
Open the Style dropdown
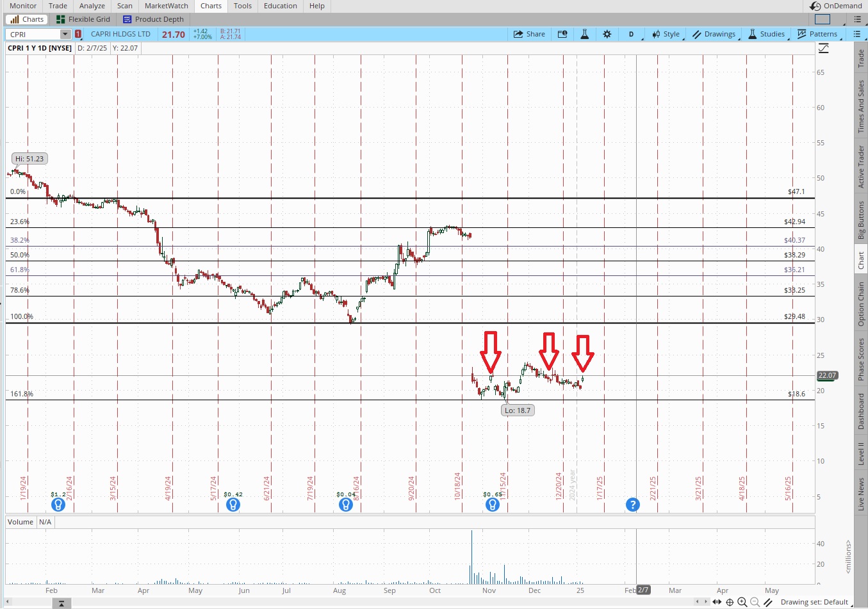pyautogui.click(x=666, y=34)
